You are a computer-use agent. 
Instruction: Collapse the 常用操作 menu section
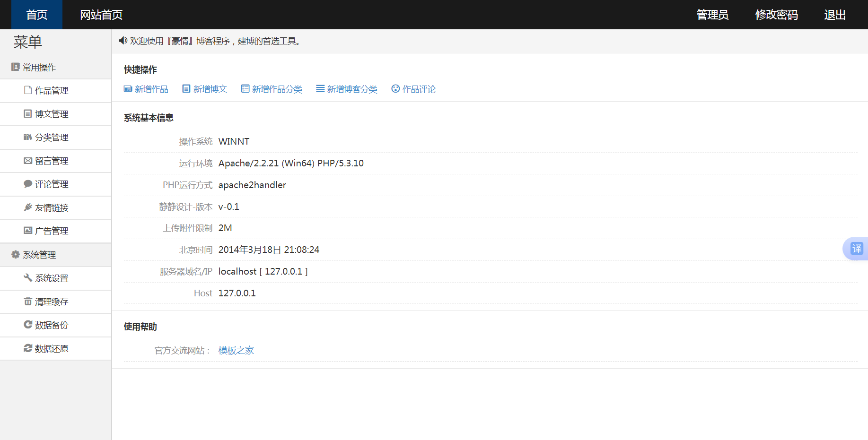(39, 68)
